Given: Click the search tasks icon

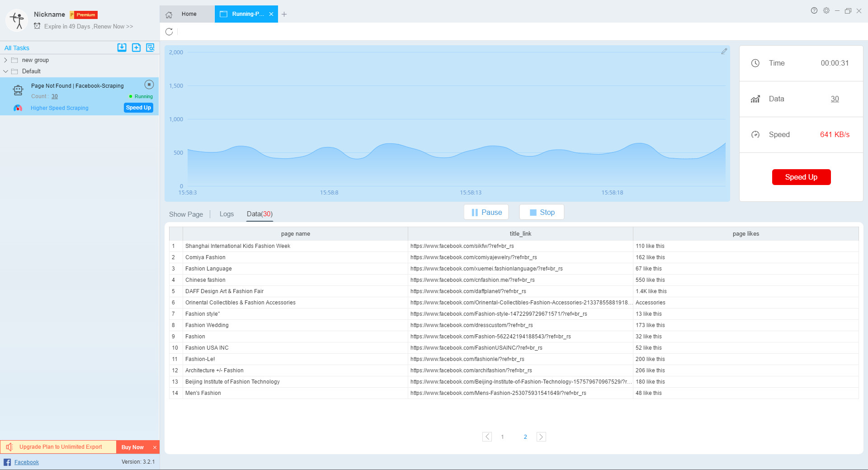Looking at the screenshot, I should (x=150, y=47).
